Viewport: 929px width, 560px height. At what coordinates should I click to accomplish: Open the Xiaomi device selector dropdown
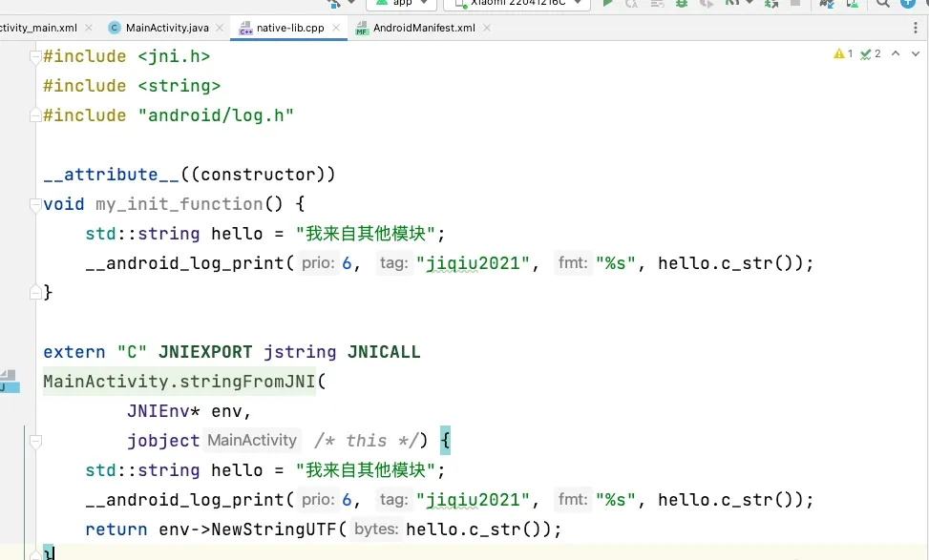[x=517, y=3]
